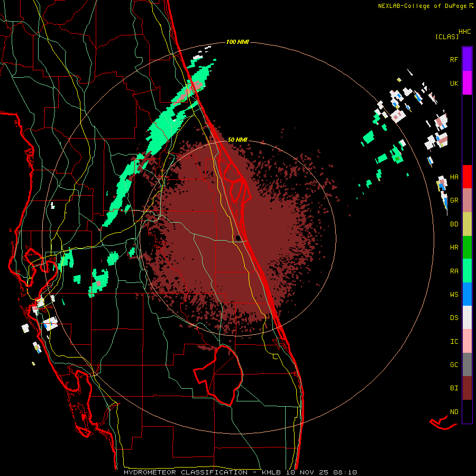Select the GR legend label text
This screenshot has width=476, height=476.
coord(454,200)
